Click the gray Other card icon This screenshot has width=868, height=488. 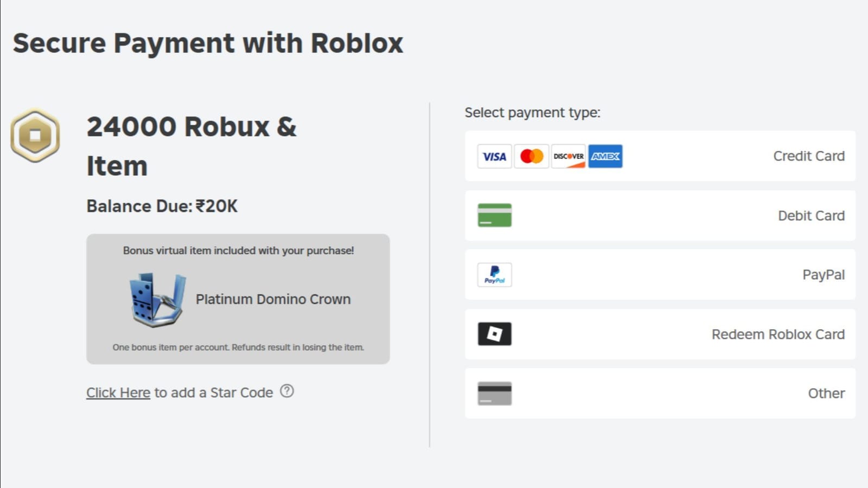tap(495, 393)
